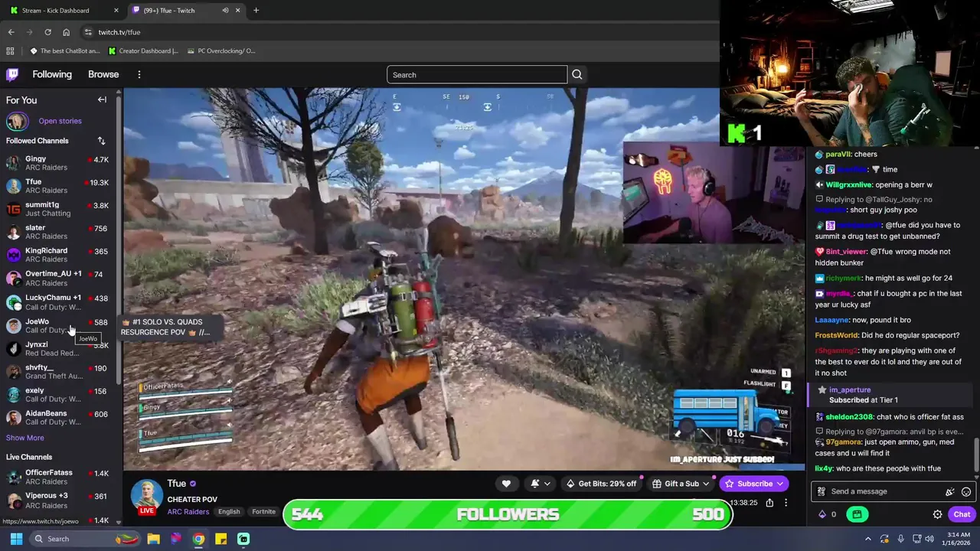Open JoeWo's channel in sidebar
The image size is (980, 551).
pyautogui.click(x=58, y=325)
